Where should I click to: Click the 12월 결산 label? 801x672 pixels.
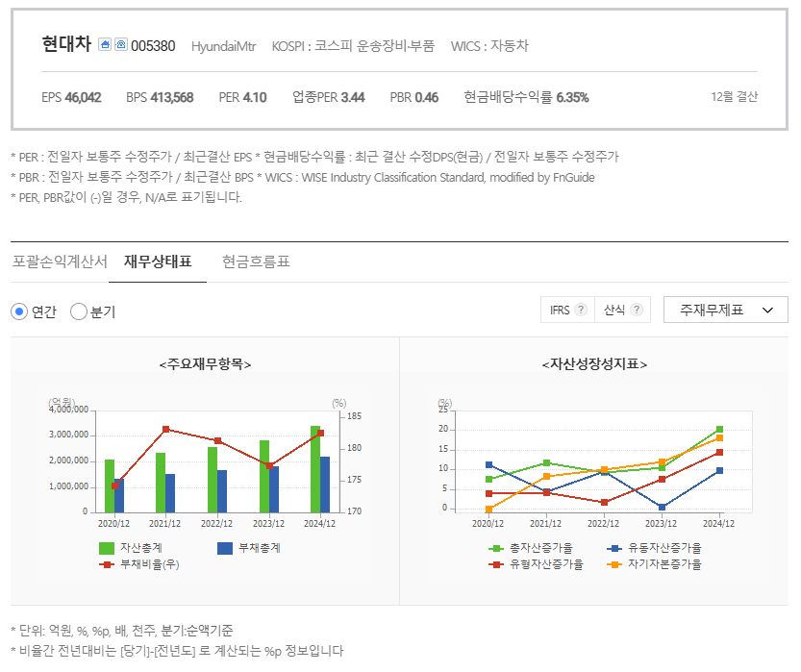[734, 96]
